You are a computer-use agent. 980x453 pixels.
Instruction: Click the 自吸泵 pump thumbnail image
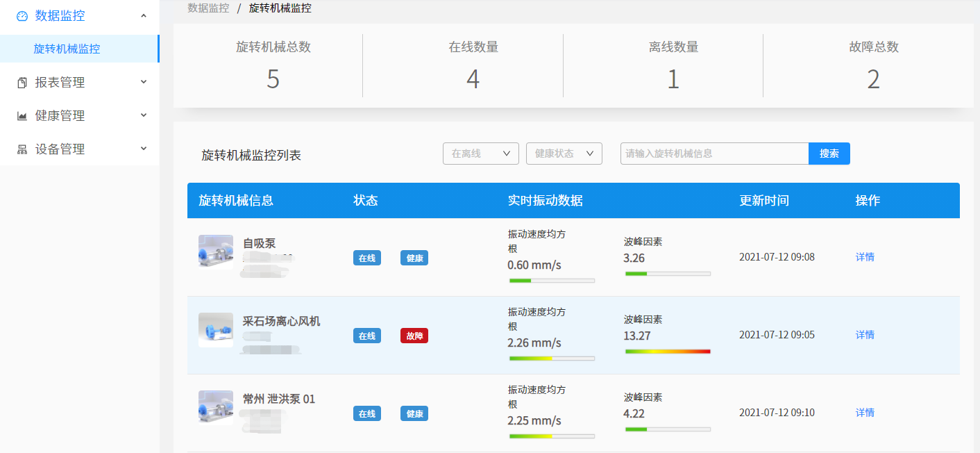pos(216,252)
